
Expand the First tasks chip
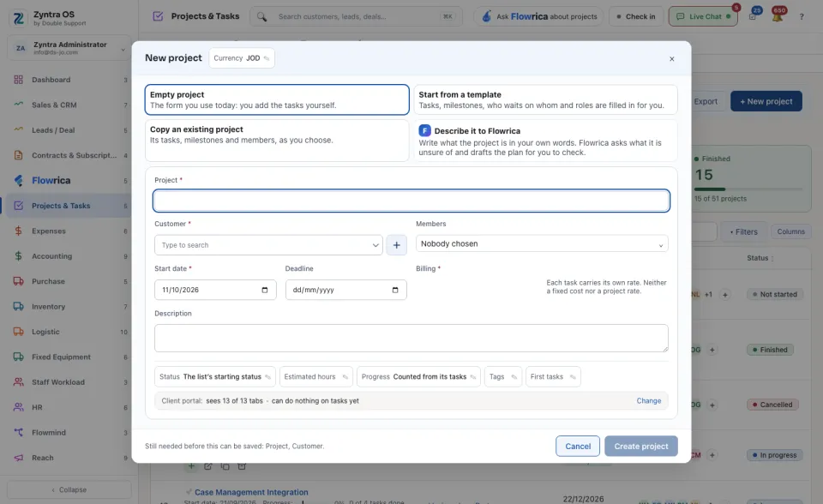tap(553, 377)
